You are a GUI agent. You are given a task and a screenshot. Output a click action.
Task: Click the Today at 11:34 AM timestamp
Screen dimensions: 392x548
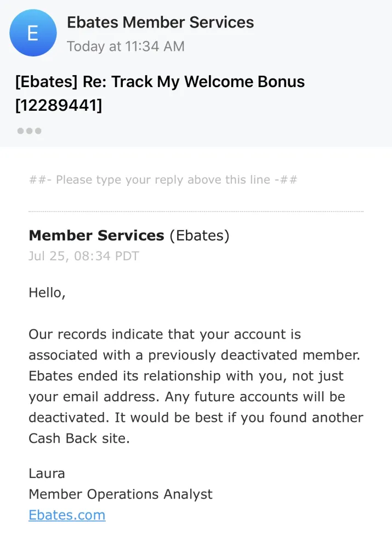pos(126,47)
